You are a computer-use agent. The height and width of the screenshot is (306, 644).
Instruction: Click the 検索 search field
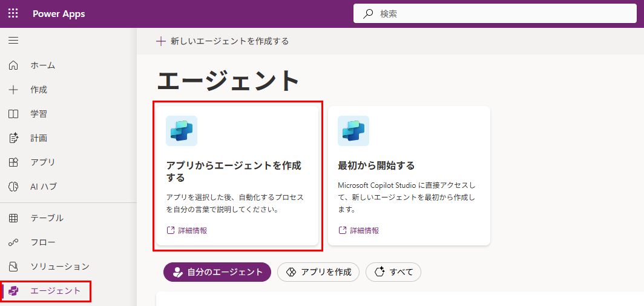pyautogui.click(x=495, y=14)
